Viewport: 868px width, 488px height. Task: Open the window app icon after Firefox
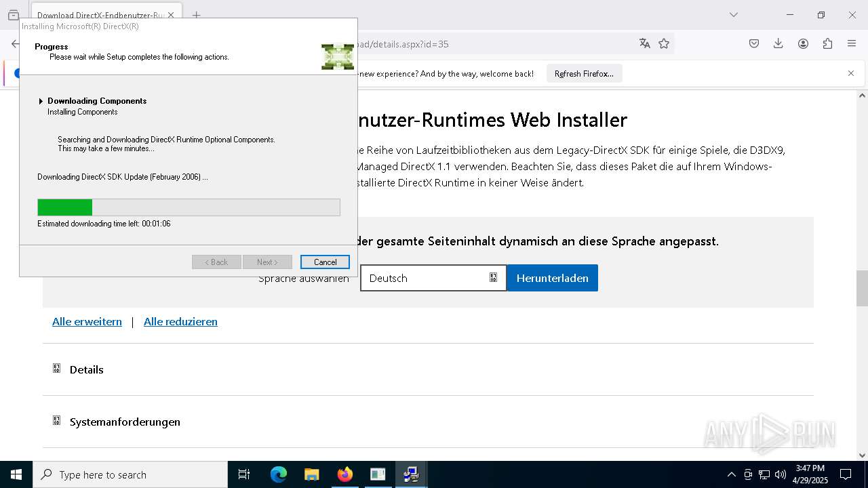click(x=378, y=474)
